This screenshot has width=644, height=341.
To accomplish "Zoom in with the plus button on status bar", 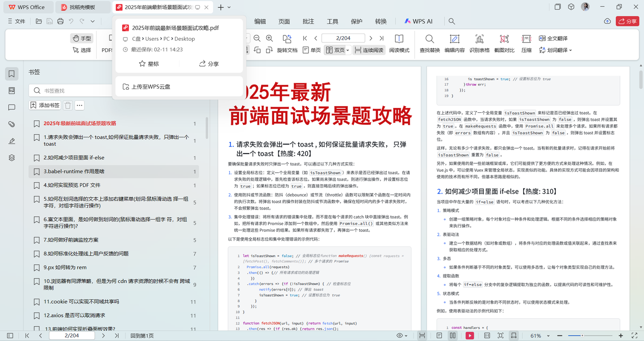I will [x=621, y=335].
